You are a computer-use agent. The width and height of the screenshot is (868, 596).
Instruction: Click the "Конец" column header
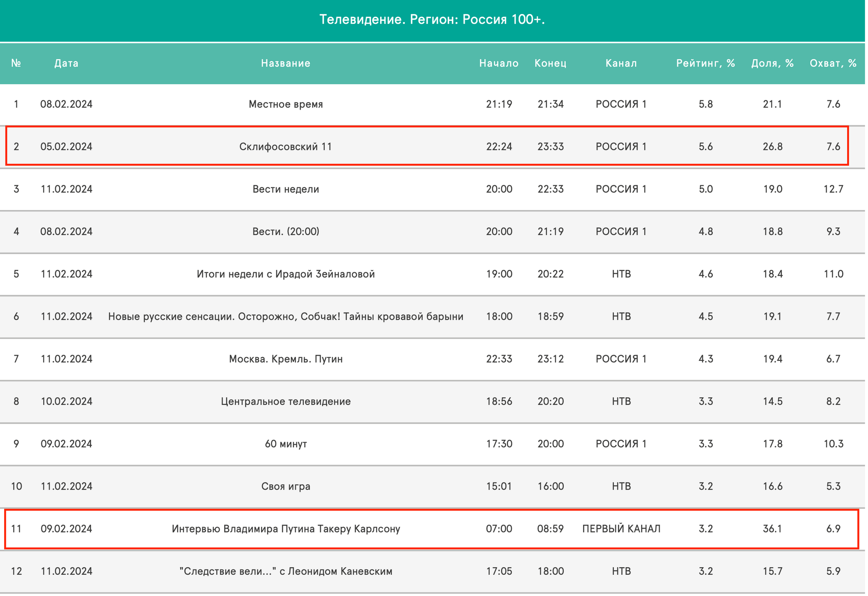551,63
